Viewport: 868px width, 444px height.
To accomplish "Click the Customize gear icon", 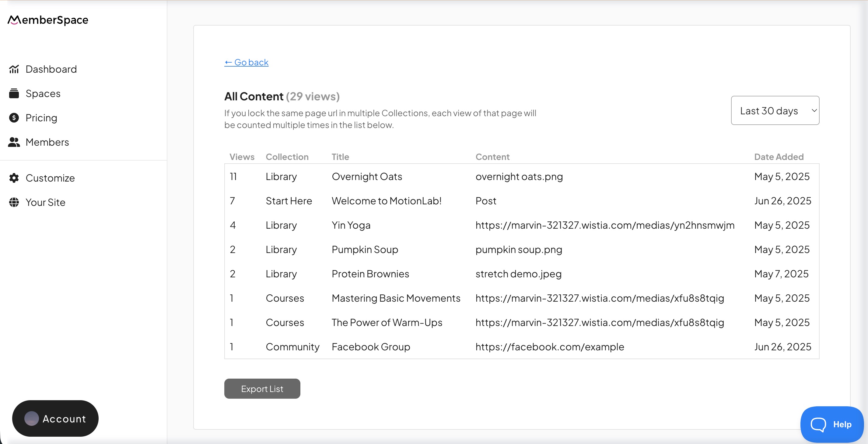I will (x=14, y=178).
